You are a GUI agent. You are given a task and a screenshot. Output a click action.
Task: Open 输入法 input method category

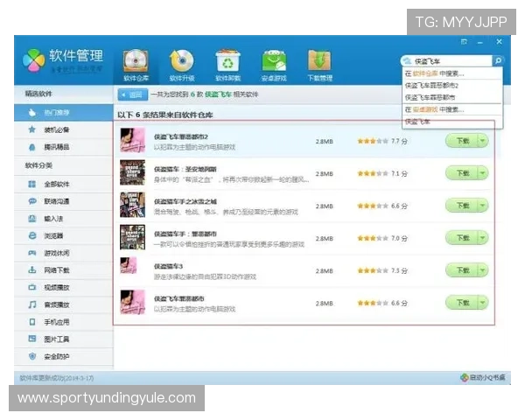pyautogui.click(x=64, y=219)
